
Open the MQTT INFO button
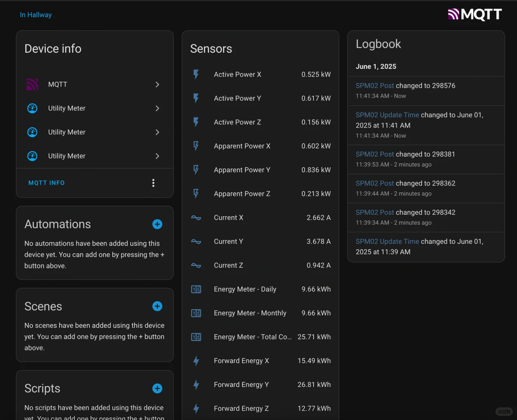[46, 183]
